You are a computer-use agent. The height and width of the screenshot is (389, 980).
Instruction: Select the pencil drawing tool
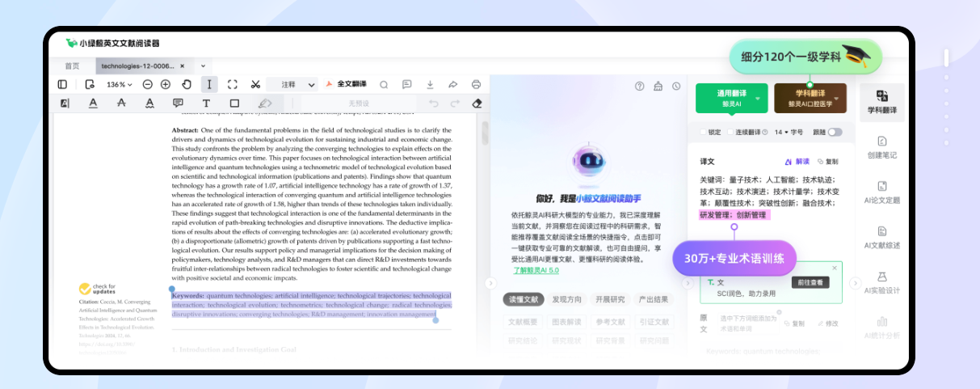tap(264, 104)
